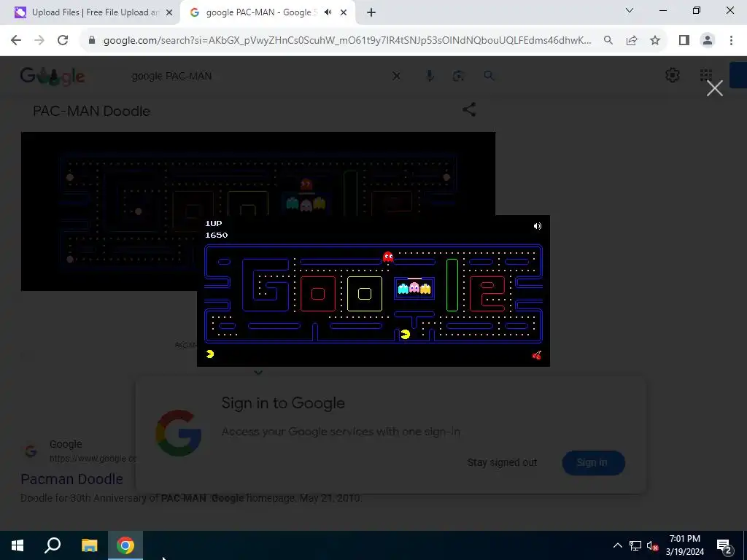Choose Stay signed out
This screenshot has width=747, height=560.
(502, 462)
